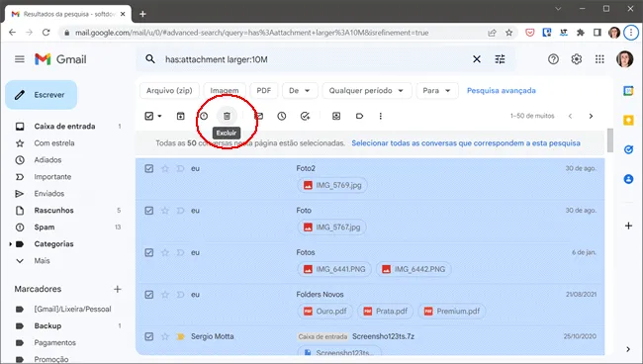Screen dimensions: 643x364
Task: Open Google Keep in the side panel
Action: click(628, 120)
